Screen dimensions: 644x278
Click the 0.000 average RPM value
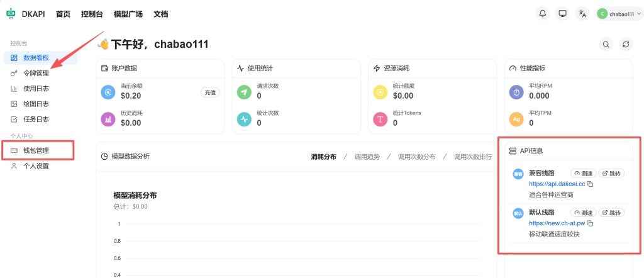(x=539, y=96)
